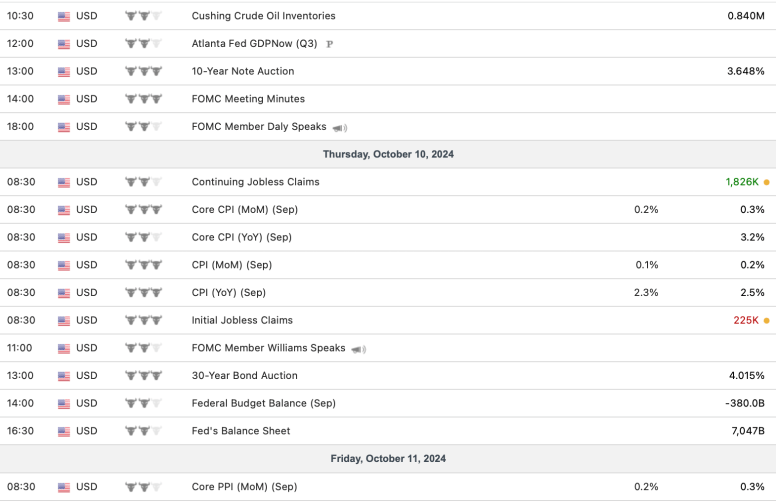Click the speaker icon beside FOMC Member Williams Speaks
The image size is (776, 503).
[x=359, y=349]
